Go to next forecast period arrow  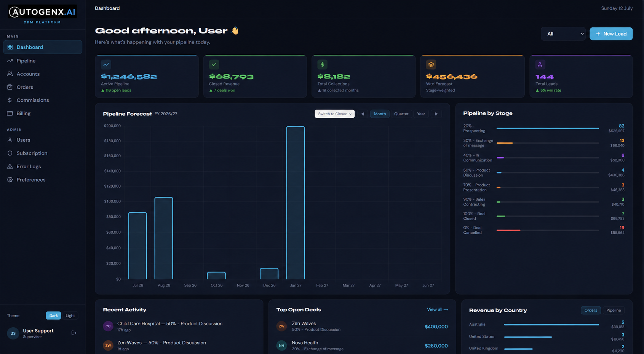436,114
